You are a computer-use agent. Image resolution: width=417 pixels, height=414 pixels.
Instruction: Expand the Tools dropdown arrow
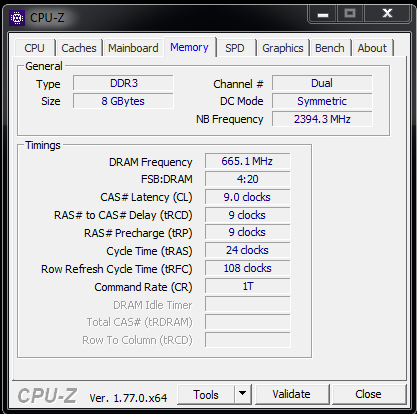tap(243, 394)
